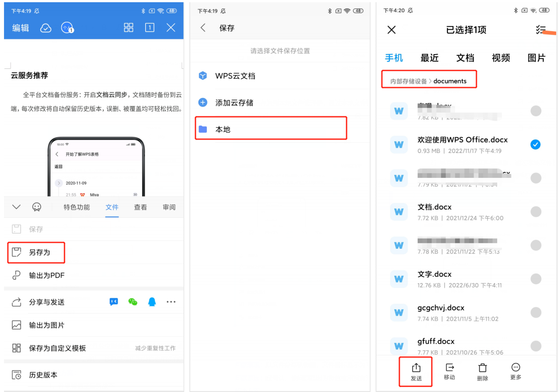Tap the Word icon beside 文档.docx
Viewport: 558px width, 392px height.
[x=399, y=212]
